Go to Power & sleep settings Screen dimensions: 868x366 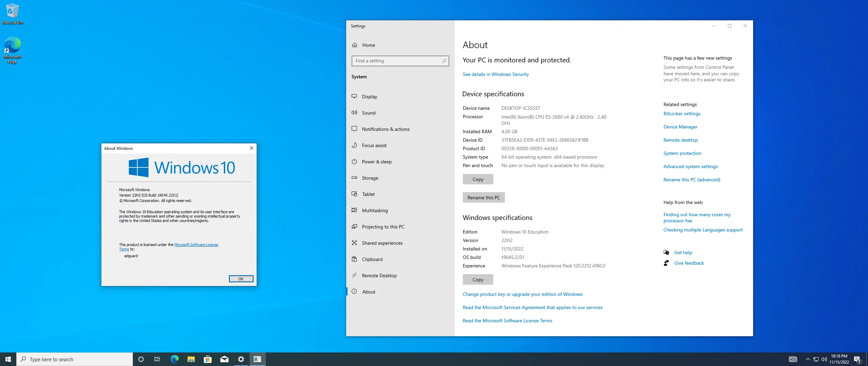click(x=376, y=162)
